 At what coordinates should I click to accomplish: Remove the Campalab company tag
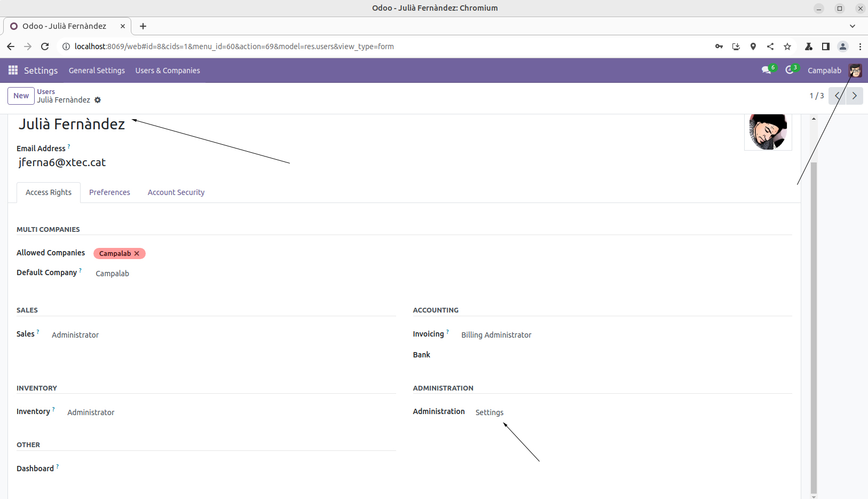pyautogui.click(x=137, y=254)
